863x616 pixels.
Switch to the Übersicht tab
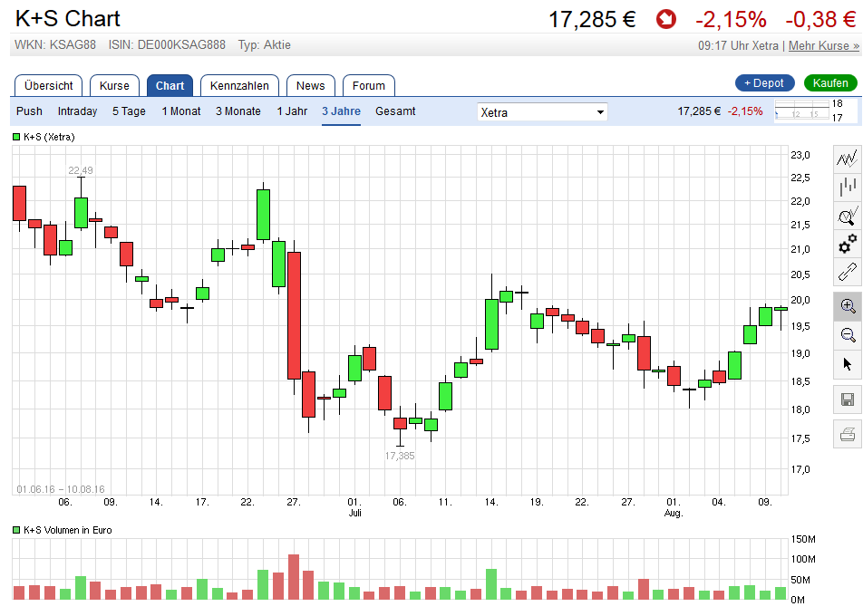tap(48, 86)
